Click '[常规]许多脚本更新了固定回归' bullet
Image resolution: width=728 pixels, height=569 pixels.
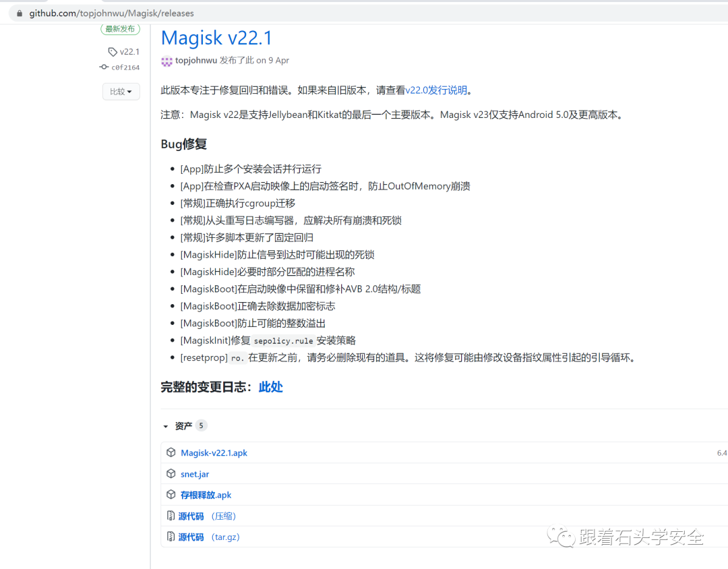[247, 238]
